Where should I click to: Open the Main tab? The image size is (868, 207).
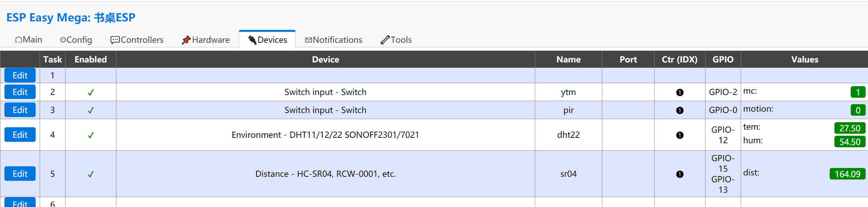[29, 40]
